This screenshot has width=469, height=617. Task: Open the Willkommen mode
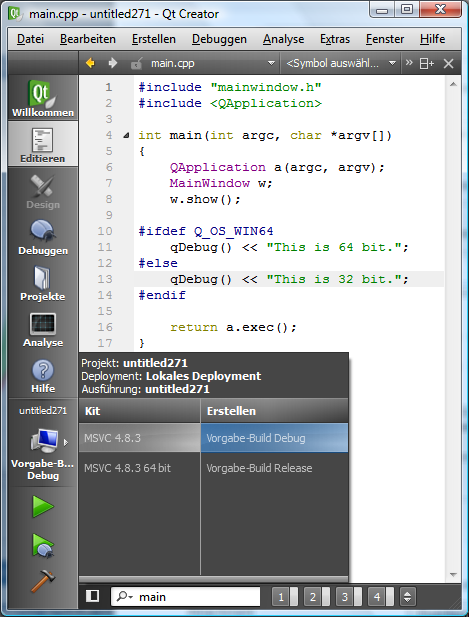(x=42, y=98)
